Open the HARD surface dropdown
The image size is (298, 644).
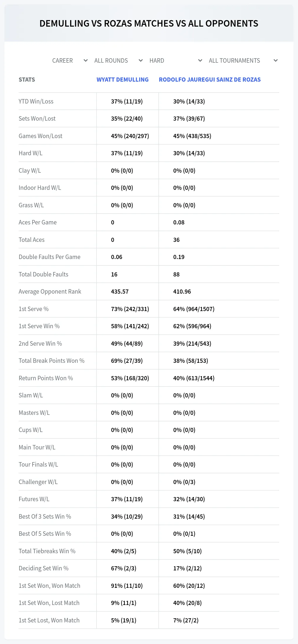[176, 61]
